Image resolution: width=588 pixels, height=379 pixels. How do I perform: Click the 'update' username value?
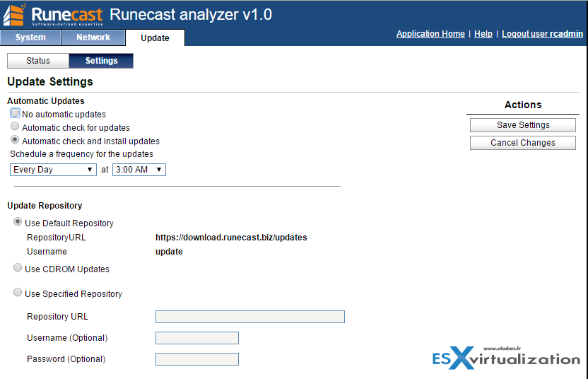point(169,252)
